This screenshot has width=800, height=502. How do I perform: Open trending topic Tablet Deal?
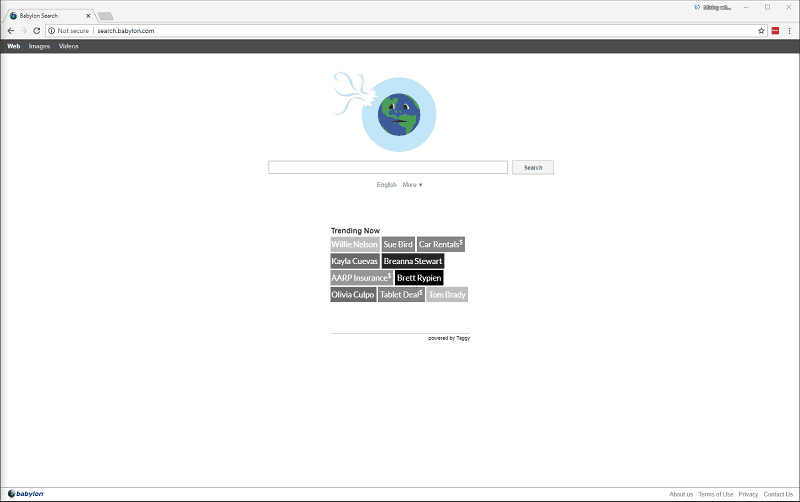(x=401, y=295)
